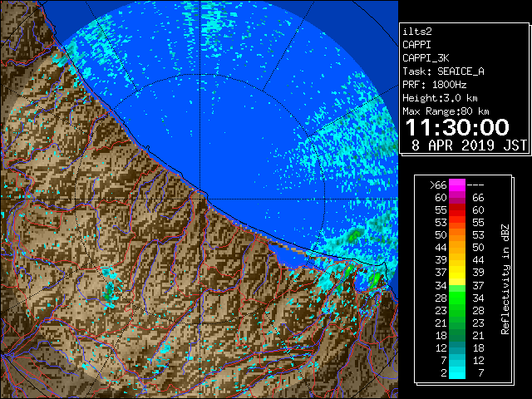Click the 11:30:00 timestamp

pyautogui.click(x=457, y=127)
